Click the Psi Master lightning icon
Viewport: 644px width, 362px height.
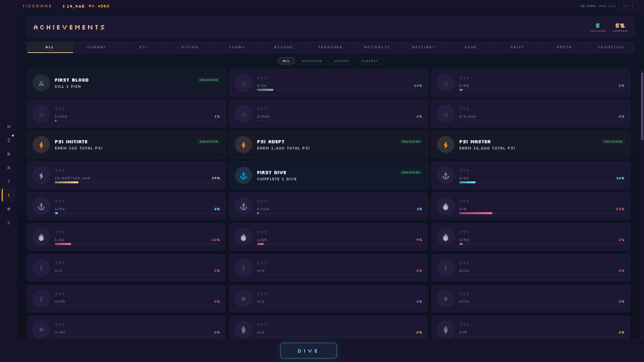446,145
